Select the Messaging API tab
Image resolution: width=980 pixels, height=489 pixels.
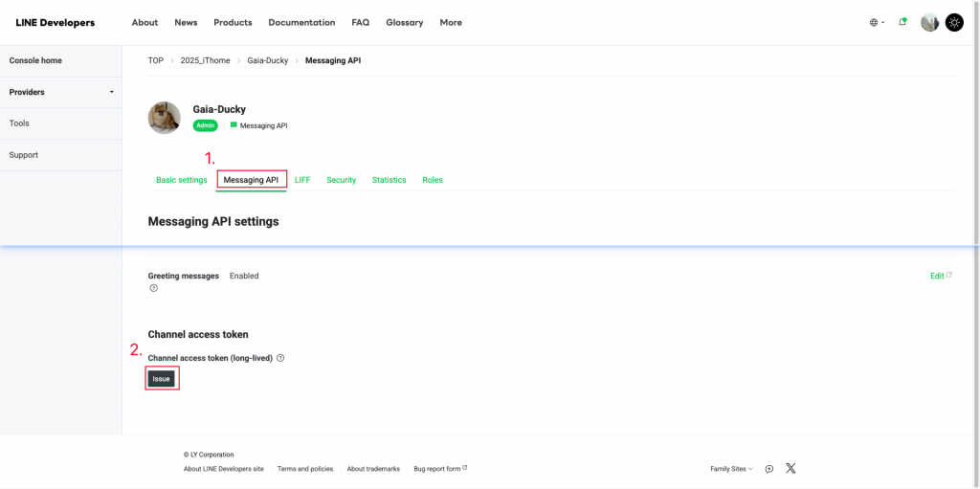point(252,180)
